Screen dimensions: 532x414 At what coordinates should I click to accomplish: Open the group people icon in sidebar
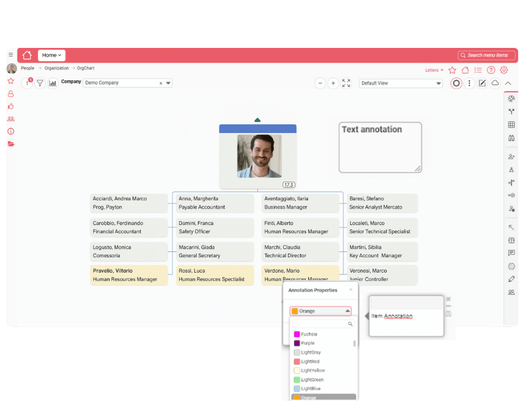[x=11, y=119]
